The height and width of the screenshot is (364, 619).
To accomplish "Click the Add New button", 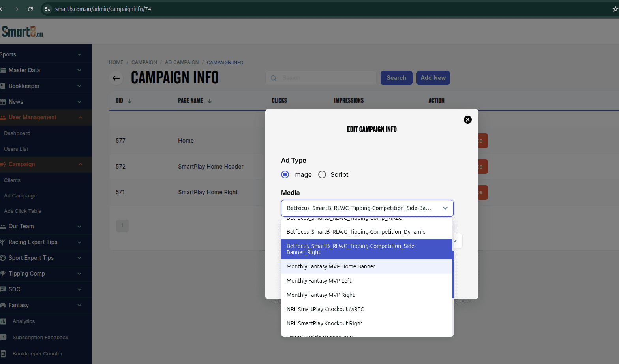I will click(433, 78).
